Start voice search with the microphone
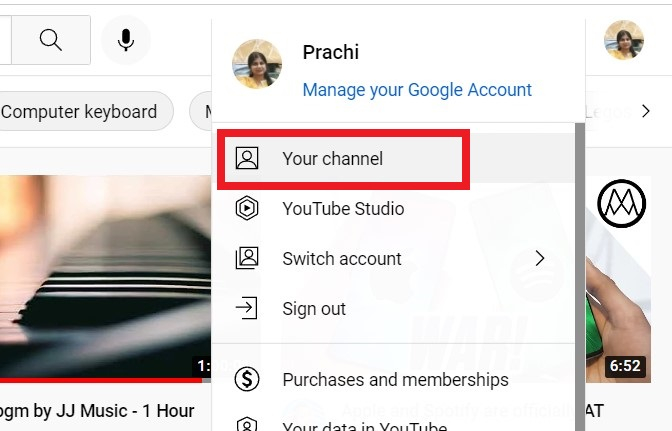 click(x=126, y=40)
